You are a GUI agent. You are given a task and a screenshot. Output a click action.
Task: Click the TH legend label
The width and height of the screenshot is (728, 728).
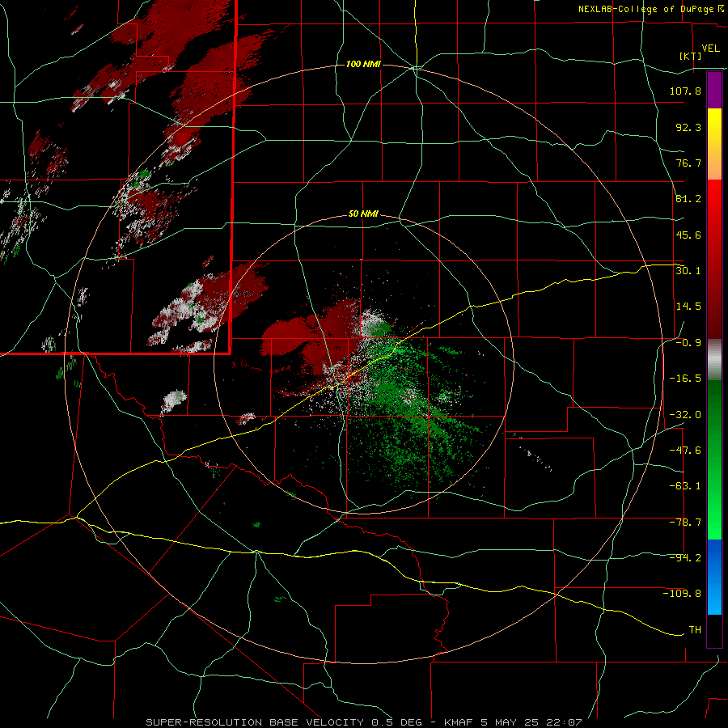(695, 630)
